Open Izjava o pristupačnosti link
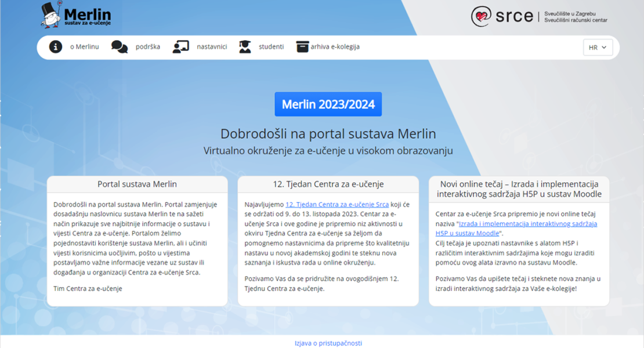 pos(328,343)
